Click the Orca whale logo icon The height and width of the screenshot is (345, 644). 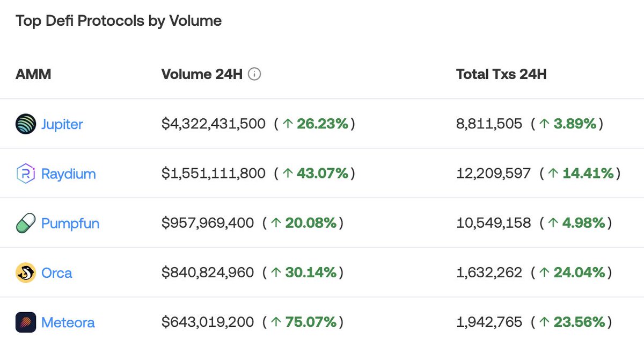point(26,272)
